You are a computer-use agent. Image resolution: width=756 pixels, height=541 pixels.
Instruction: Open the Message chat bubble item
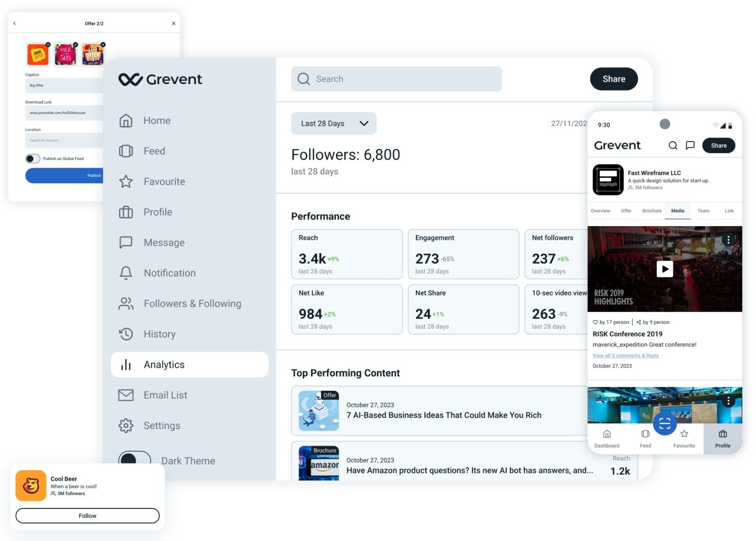point(126,243)
